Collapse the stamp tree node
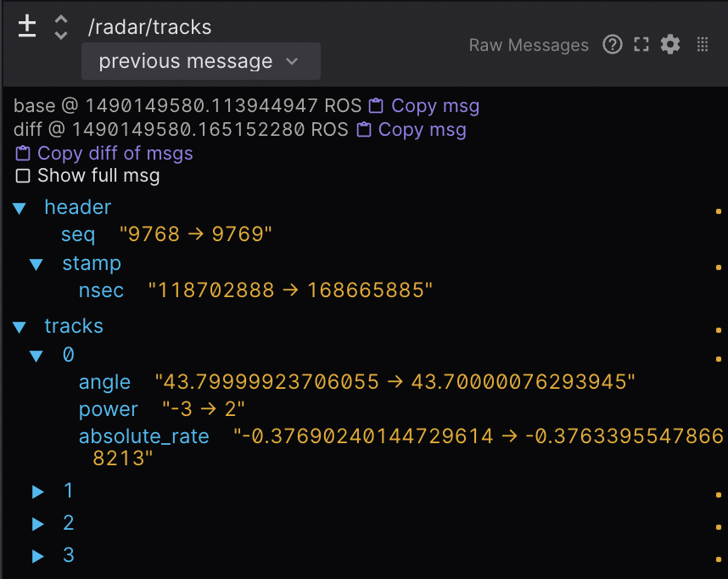This screenshot has width=728, height=579. pos(36,264)
